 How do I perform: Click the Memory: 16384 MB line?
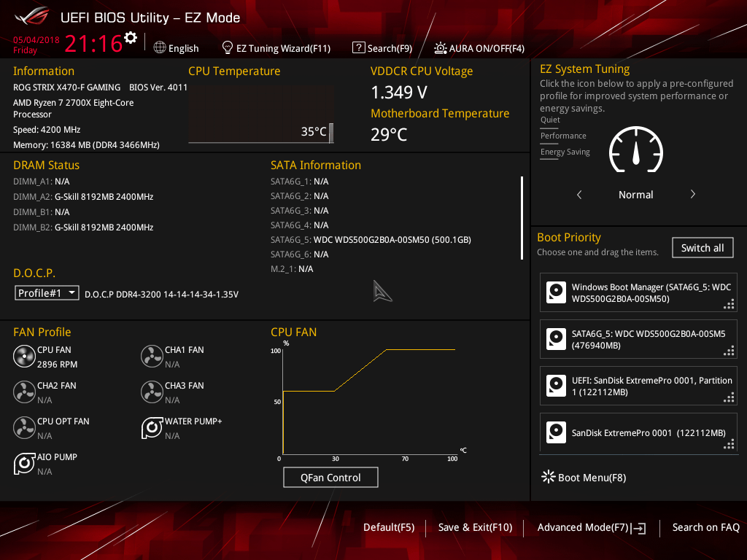pos(86,145)
